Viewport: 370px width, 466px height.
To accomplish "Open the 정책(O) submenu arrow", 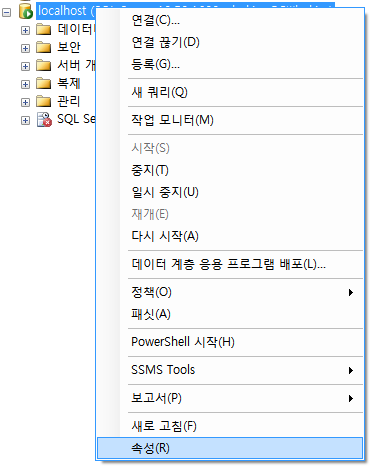I will [350, 293].
